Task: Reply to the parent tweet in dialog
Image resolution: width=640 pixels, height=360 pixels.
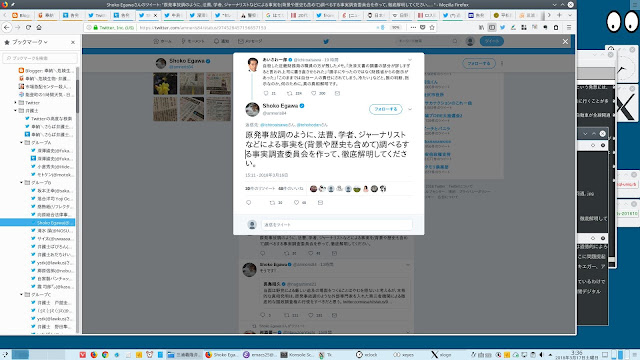Action: (x=266, y=93)
